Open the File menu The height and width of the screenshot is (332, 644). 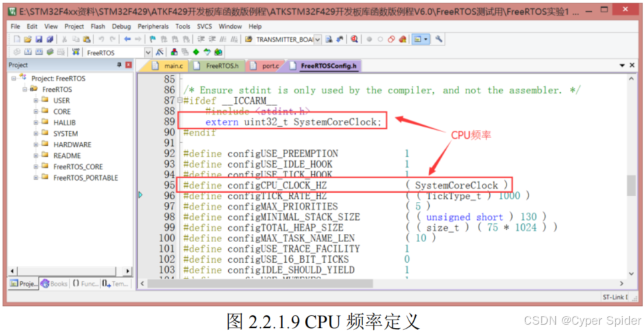15,26
